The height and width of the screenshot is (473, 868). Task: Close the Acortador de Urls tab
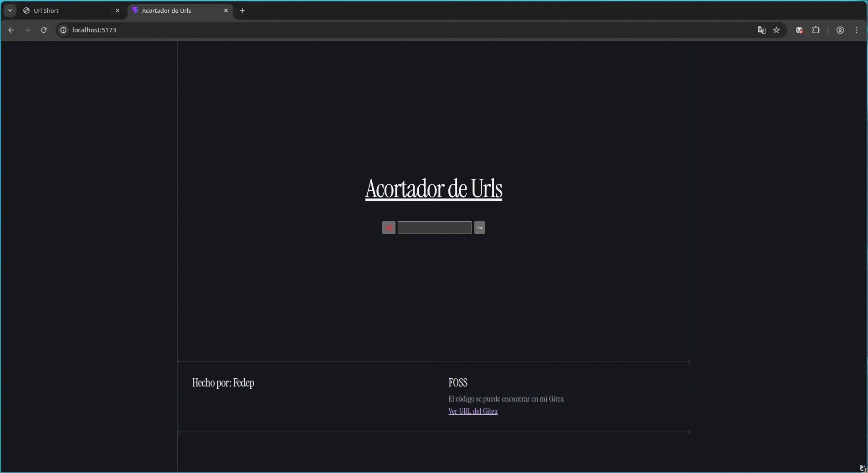click(226, 10)
